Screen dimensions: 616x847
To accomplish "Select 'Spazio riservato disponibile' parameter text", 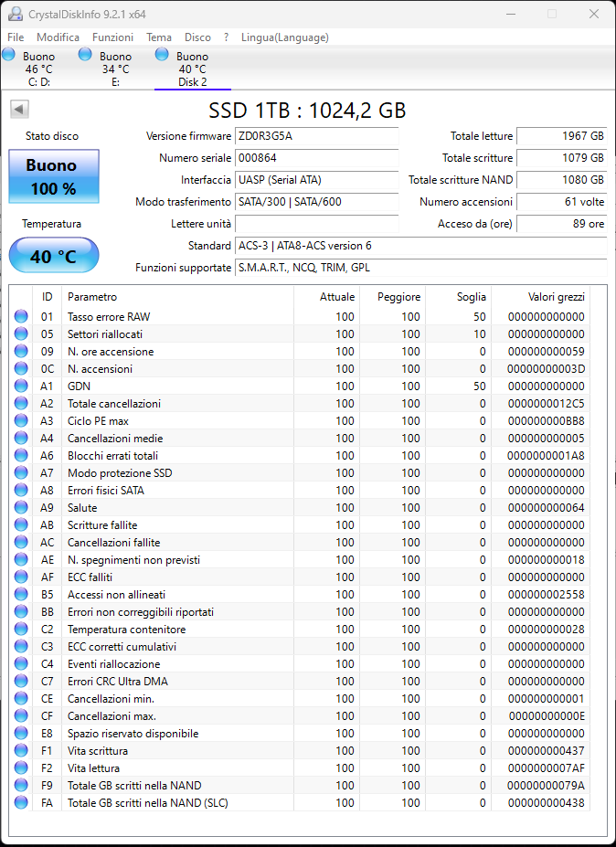I will [x=133, y=734].
